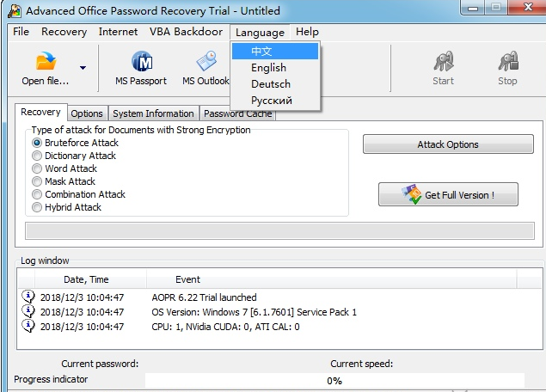546x392 pixels.
Task: Select Dictionary Attack radio button
Action: (37, 156)
